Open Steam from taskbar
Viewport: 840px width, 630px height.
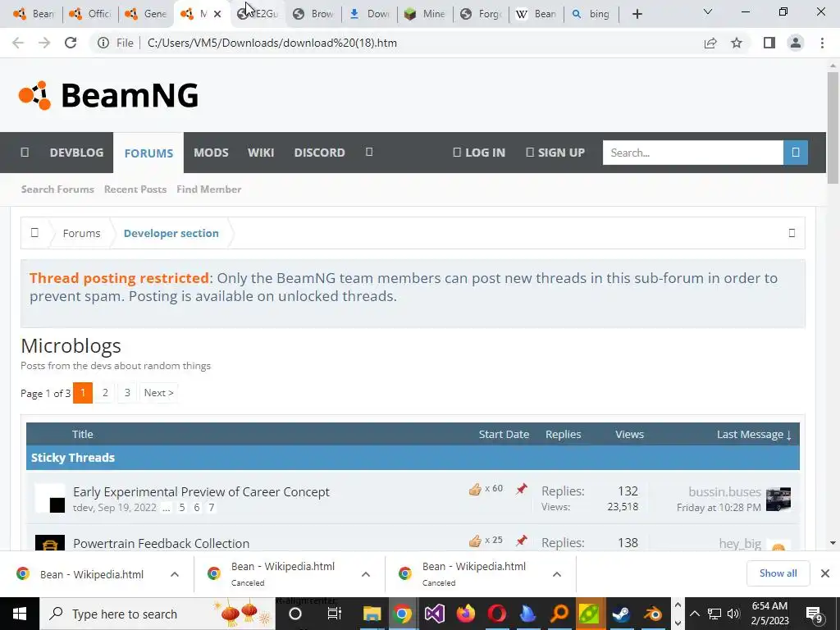(622, 614)
